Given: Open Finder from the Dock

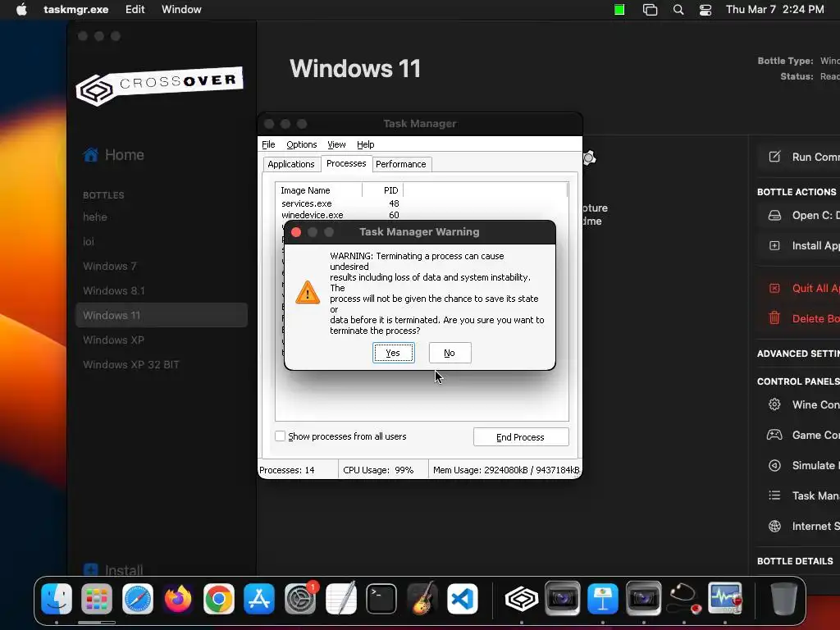Looking at the screenshot, I should pos(57,598).
